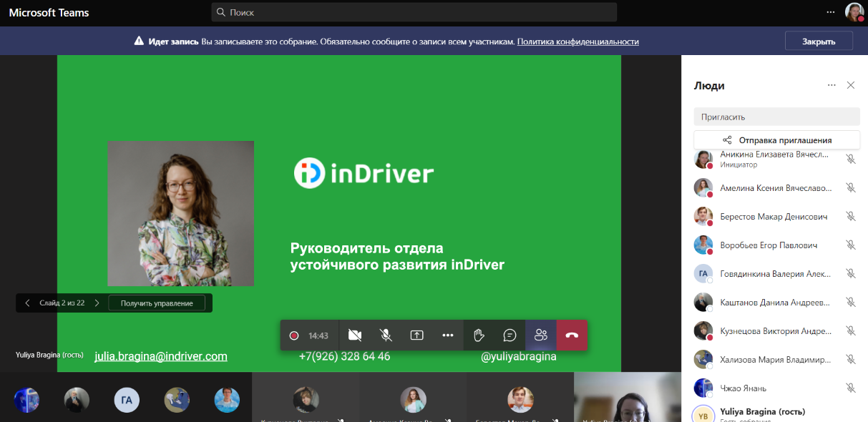Select Чжао Янань's avatar in people list
This screenshot has height=422, width=868.
[x=703, y=388]
